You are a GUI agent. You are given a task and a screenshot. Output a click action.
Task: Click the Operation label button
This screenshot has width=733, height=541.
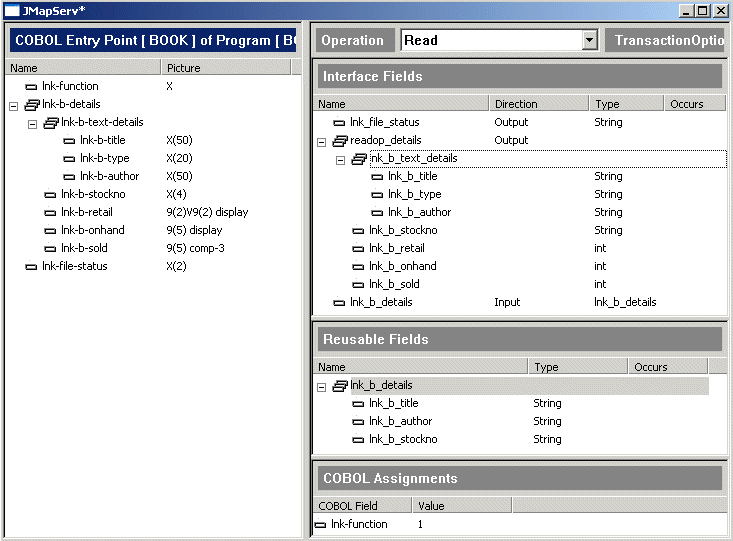(x=353, y=40)
